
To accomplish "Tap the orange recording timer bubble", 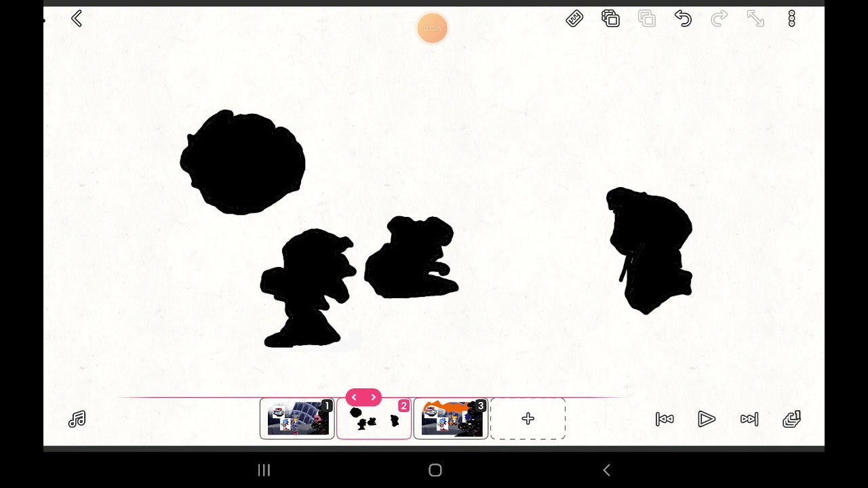I will click(433, 28).
